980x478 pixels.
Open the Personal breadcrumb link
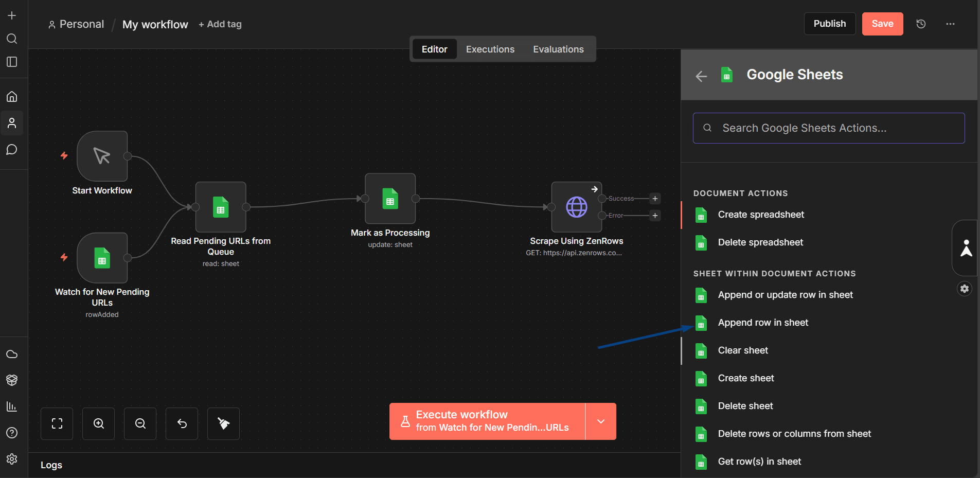(x=76, y=24)
